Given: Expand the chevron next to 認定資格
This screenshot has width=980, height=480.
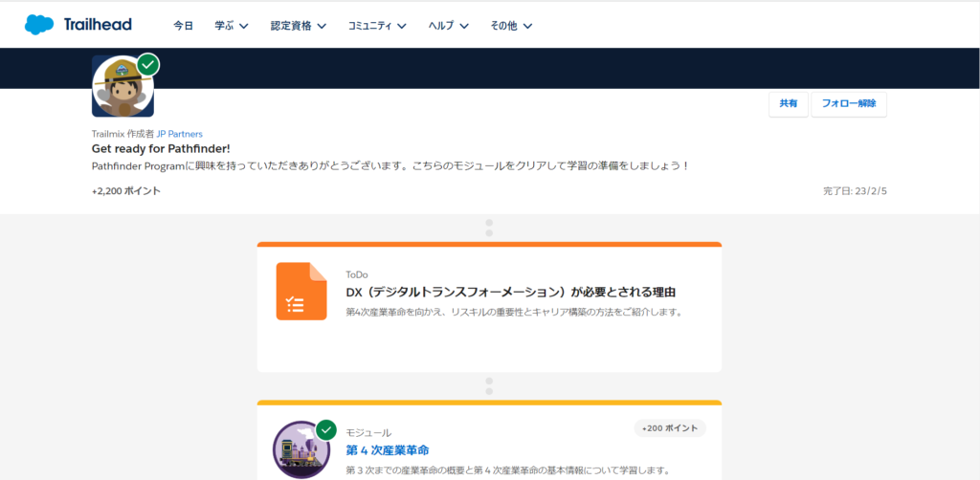Looking at the screenshot, I should [x=322, y=26].
